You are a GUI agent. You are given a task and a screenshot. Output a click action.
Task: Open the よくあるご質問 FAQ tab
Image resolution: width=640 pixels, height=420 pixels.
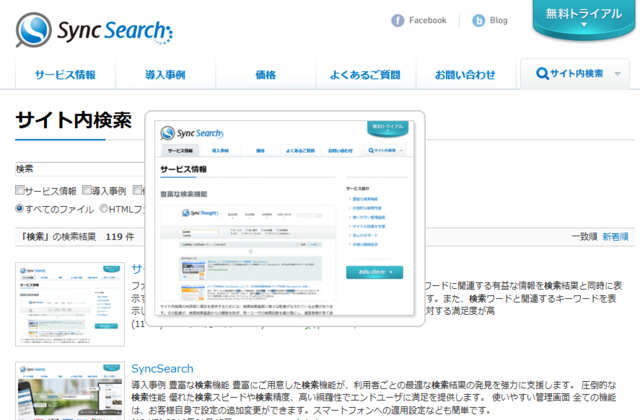365,75
